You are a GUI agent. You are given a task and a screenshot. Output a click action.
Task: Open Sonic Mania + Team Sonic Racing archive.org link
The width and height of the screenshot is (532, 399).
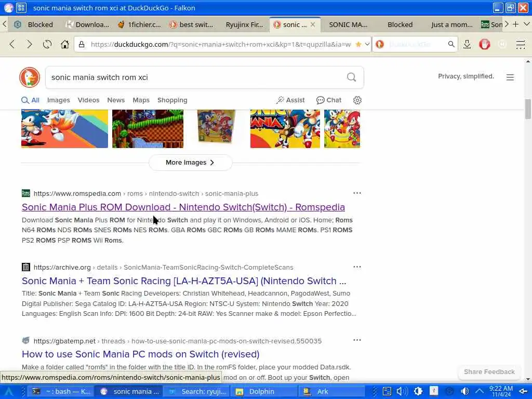[184, 281]
